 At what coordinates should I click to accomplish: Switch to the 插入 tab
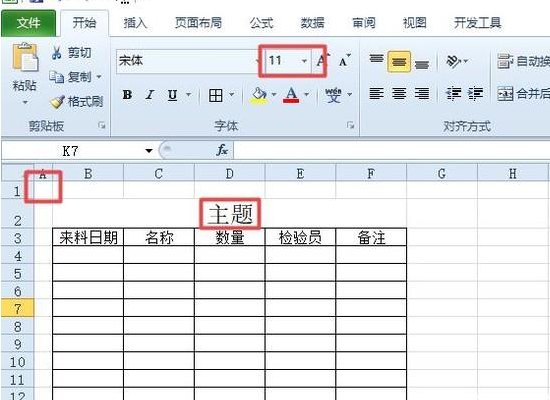point(135,23)
